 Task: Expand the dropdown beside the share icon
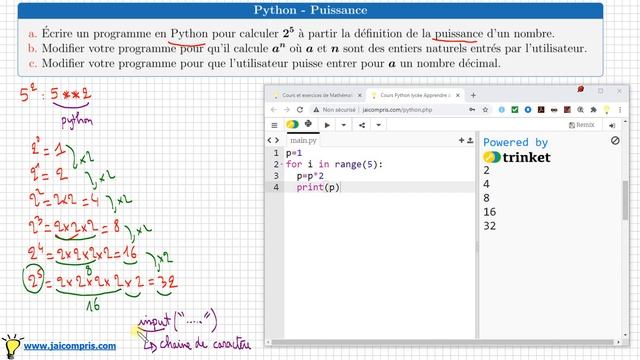coord(378,125)
